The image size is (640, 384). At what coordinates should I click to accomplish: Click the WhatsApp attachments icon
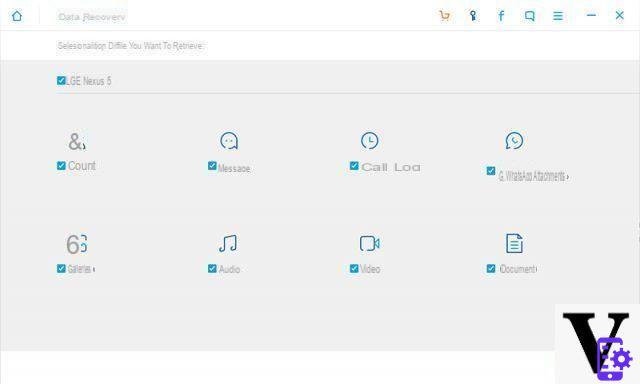[x=514, y=140]
